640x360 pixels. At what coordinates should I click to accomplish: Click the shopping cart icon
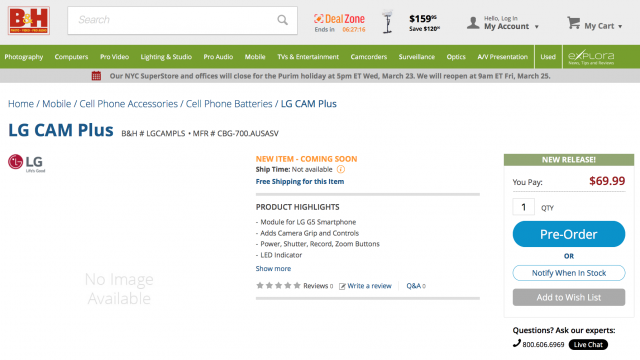click(573, 22)
